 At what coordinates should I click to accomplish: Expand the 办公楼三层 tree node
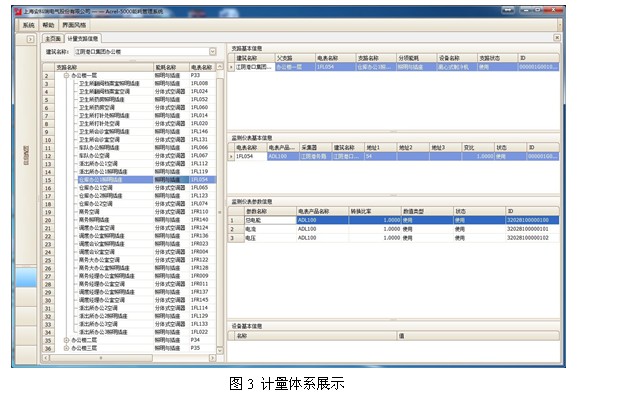click(67, 348)
